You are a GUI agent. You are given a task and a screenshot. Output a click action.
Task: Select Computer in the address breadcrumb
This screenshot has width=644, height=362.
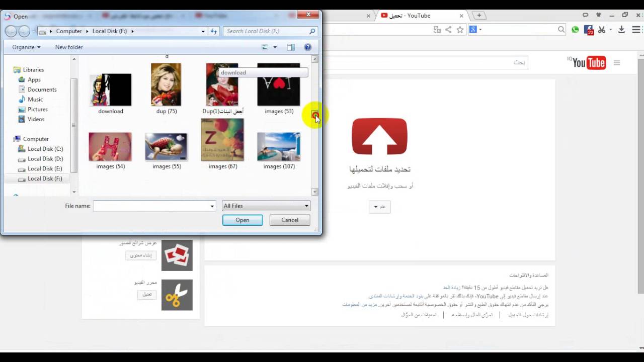(69, 31)
